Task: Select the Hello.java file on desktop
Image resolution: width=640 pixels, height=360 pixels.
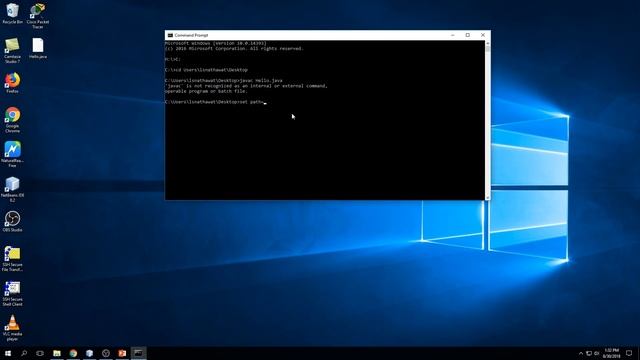Action: tap(38, 48)
